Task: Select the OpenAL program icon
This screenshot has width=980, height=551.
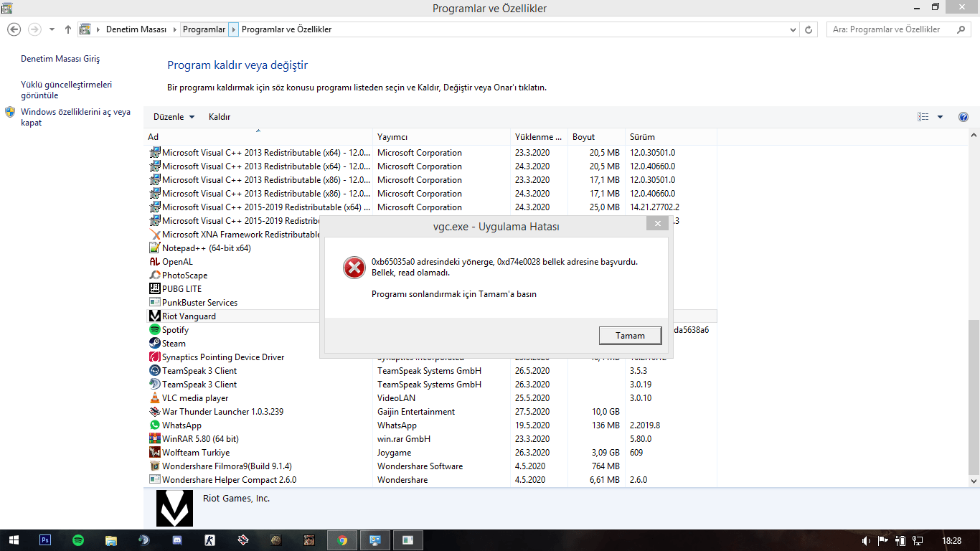Action: [x=154, y=262]
